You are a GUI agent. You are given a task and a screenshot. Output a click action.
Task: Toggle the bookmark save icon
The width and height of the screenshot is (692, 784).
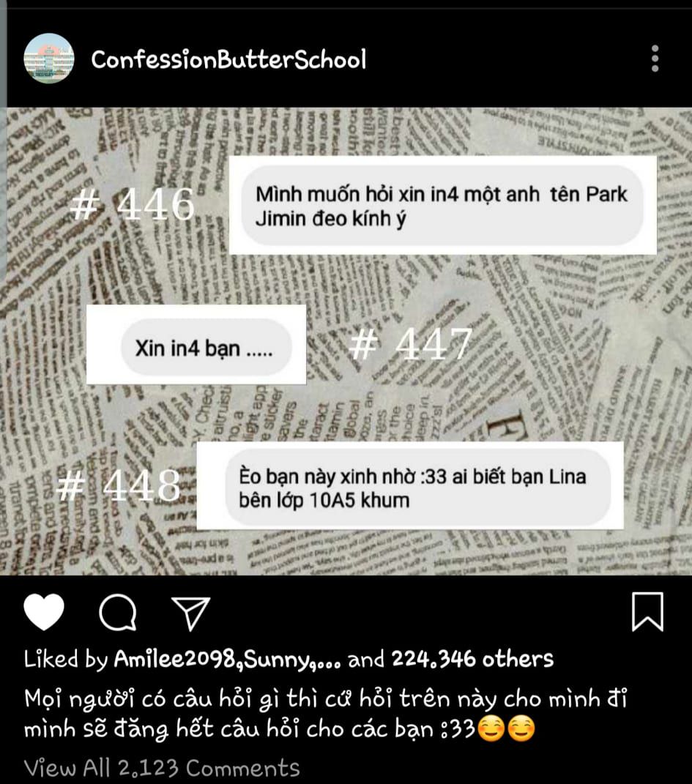coord(647,612)
